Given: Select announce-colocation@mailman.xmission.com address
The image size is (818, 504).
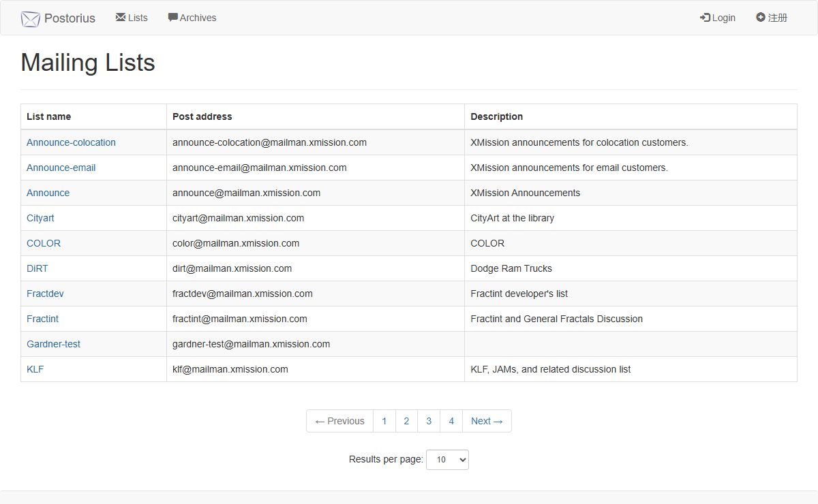Looking at the screenshot, I should pyautogui.click(x=269, y=142).
